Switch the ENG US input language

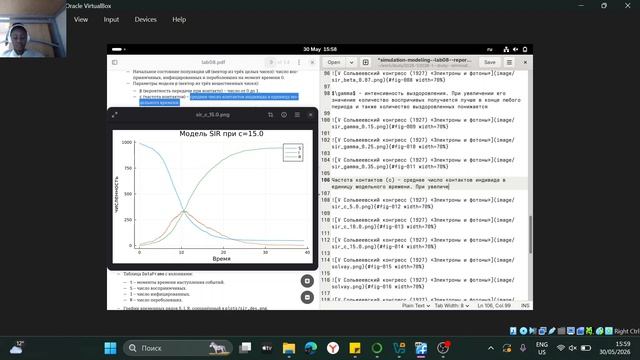click(x=542, y=348)
